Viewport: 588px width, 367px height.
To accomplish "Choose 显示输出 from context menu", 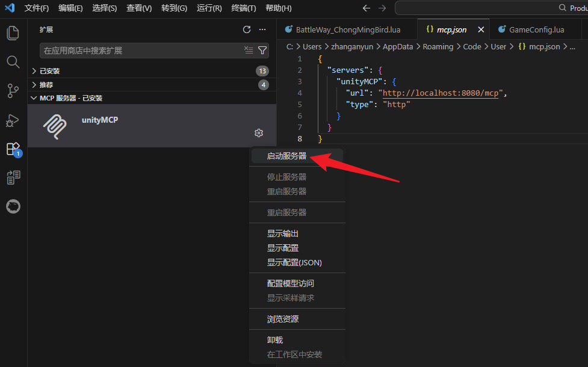I will [297, 233].
